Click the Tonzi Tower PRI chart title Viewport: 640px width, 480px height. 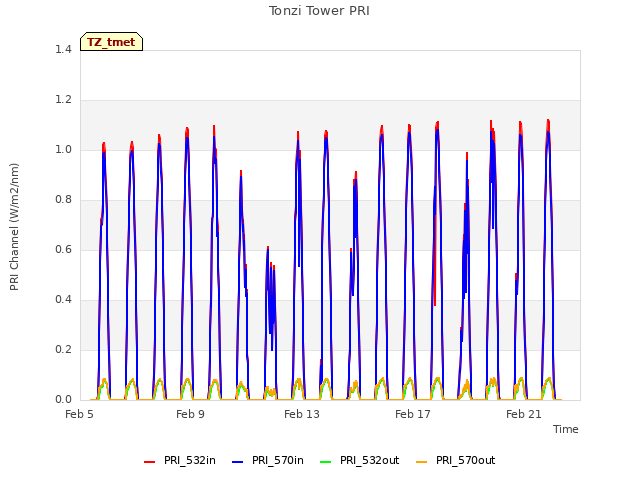319,11
